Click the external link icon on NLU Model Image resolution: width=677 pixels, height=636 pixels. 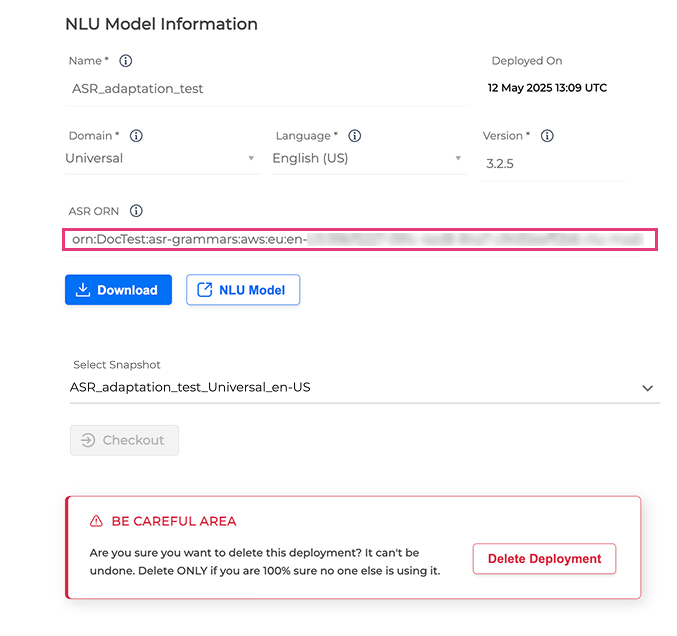(x=205, y=290)
